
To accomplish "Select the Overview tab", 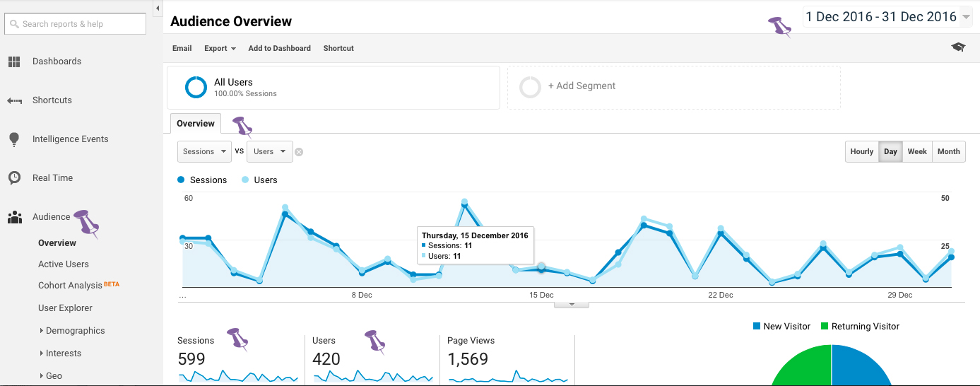I will tap(196, 124).
